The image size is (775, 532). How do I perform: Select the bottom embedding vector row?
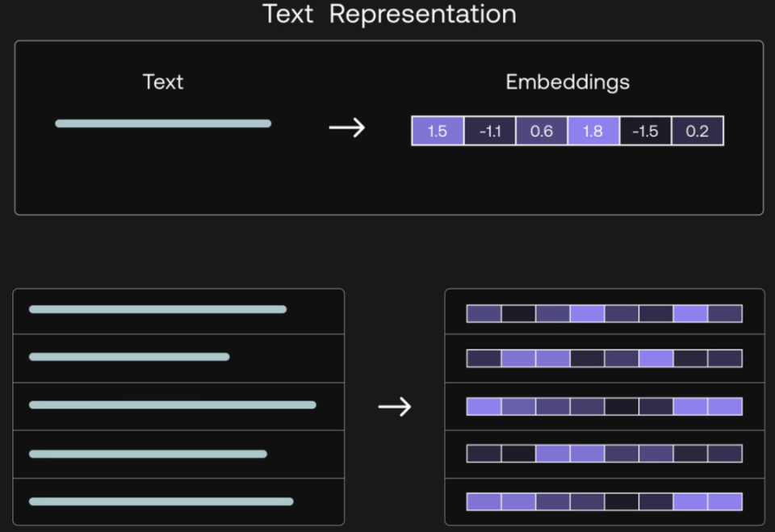[x=605, y=501]
